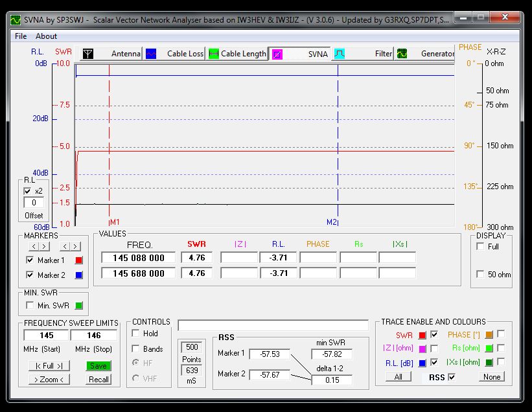Select the Antenna mode icon

(x=88, y=54)
